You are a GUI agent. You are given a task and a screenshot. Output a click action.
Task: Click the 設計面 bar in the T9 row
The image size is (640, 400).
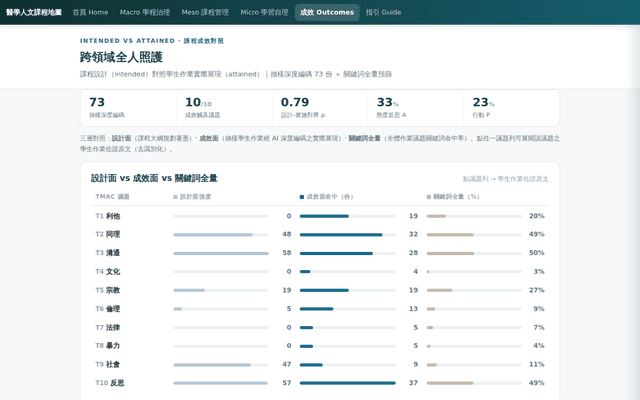tap(212, 364)
